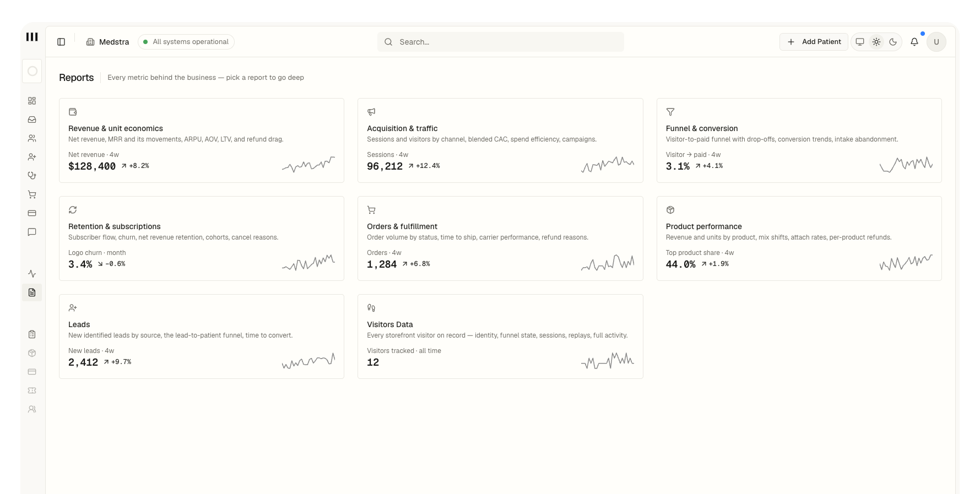Click the funnel icon on Funnel & conversion card

670,112
